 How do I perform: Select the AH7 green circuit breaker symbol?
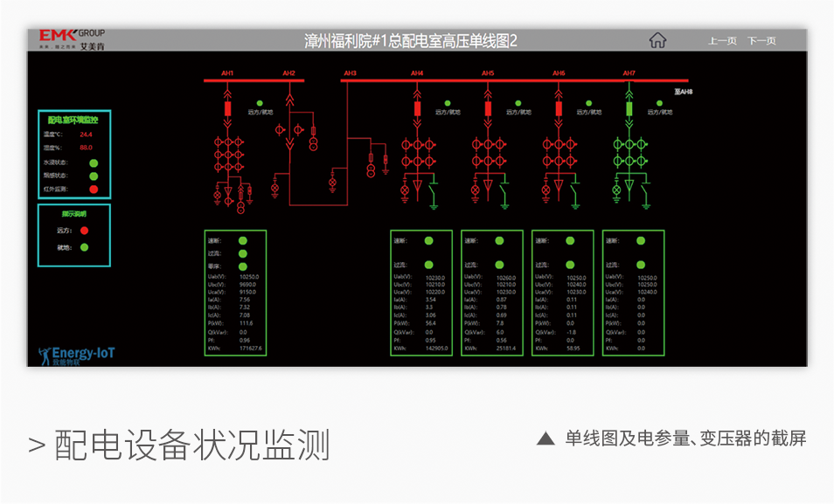pos(629,109)
